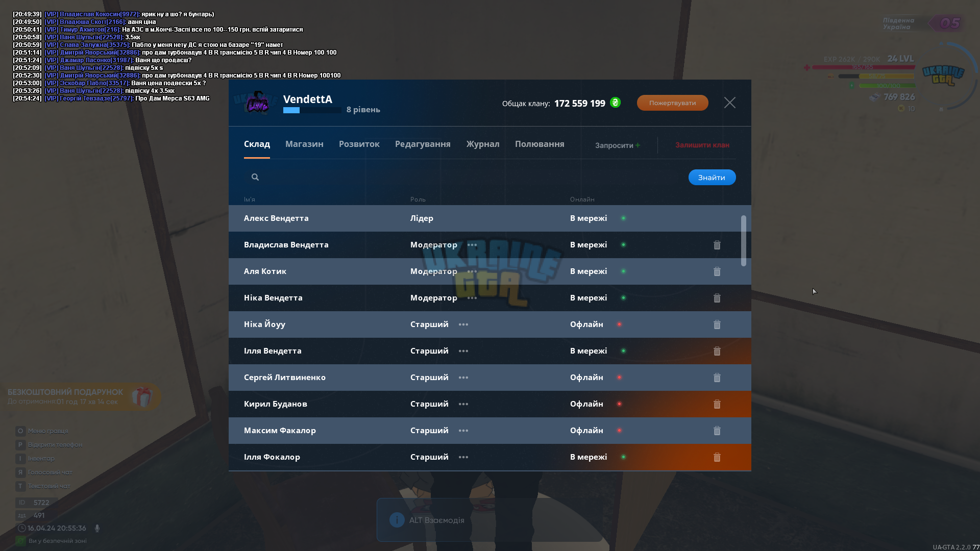
Task: Open role dots for Ілля Фокалор
Action: pyautogui.click(x=463, y=457)
